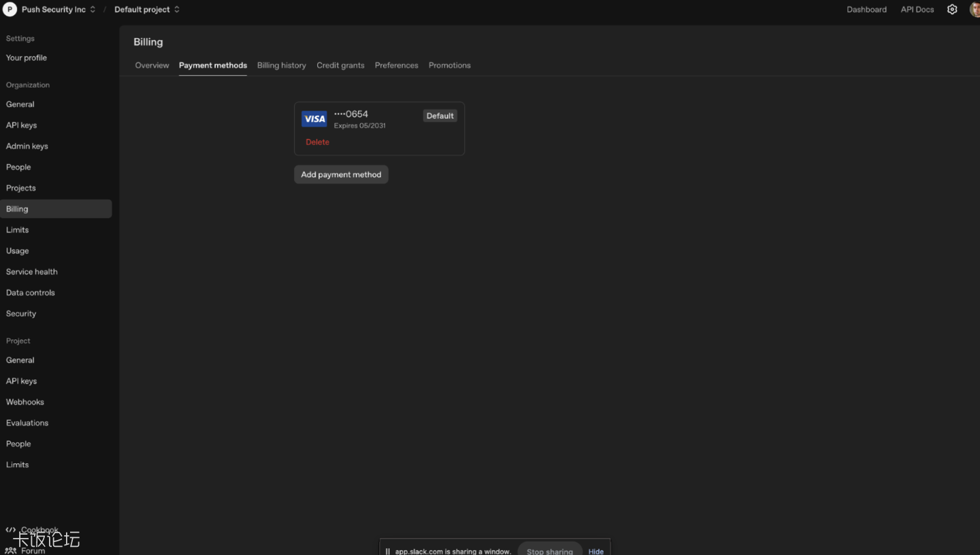Select the Promotions tab
The height and width of the screenshot is (555, 980).
(450, 65)
